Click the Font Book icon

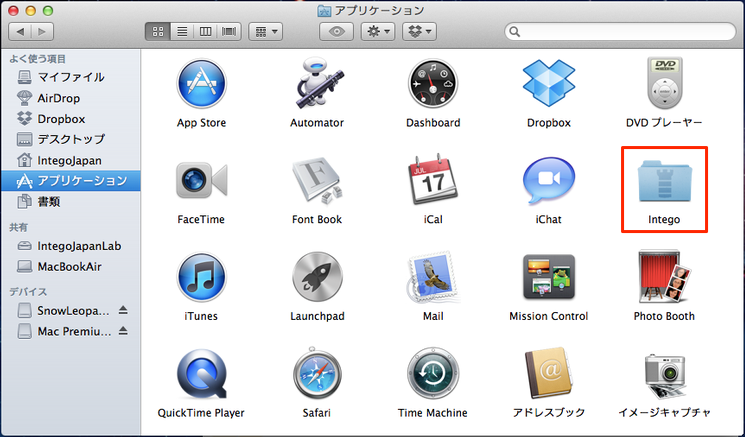(317, 181)
